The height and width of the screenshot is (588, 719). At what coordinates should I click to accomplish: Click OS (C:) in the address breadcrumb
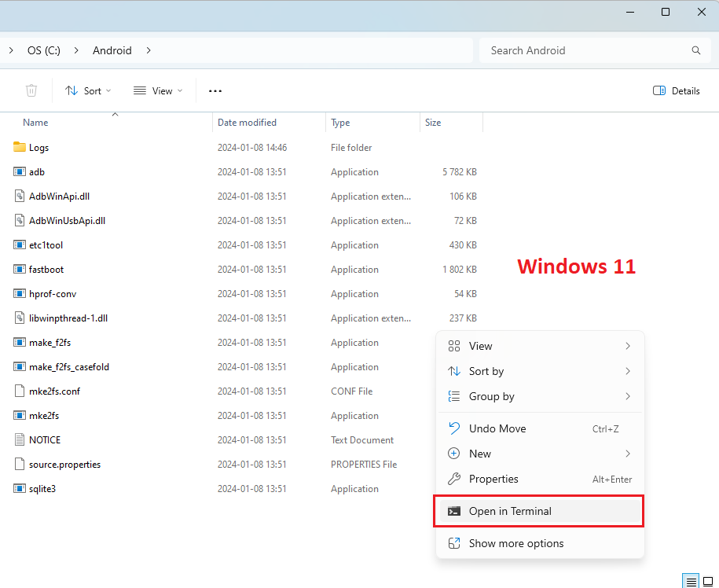point(43,50)
